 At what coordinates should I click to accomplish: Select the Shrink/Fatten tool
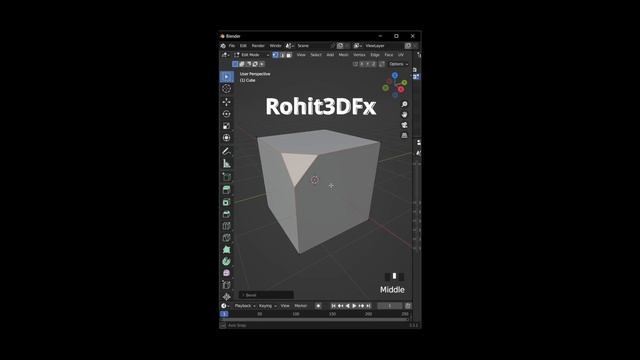[x=227, y=296]
